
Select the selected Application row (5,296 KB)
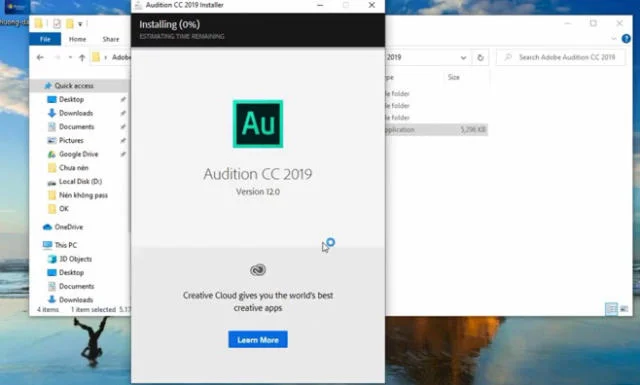pos(436,130)
